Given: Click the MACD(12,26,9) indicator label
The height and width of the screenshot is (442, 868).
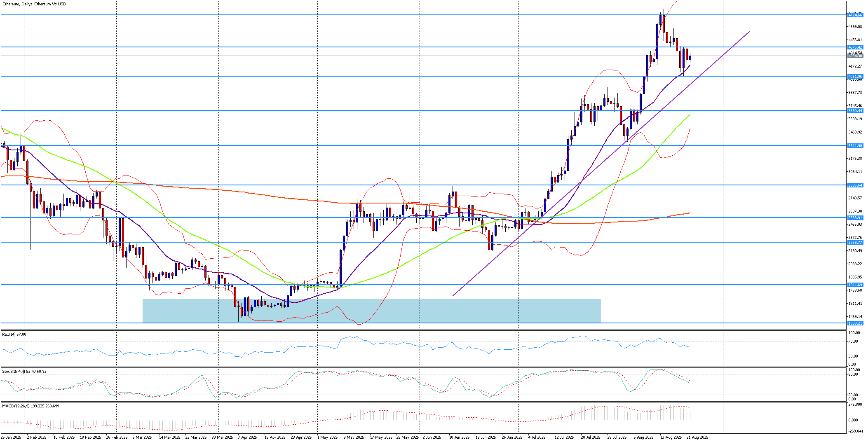Looking at the screenshot, I should [x=30, y=406].
